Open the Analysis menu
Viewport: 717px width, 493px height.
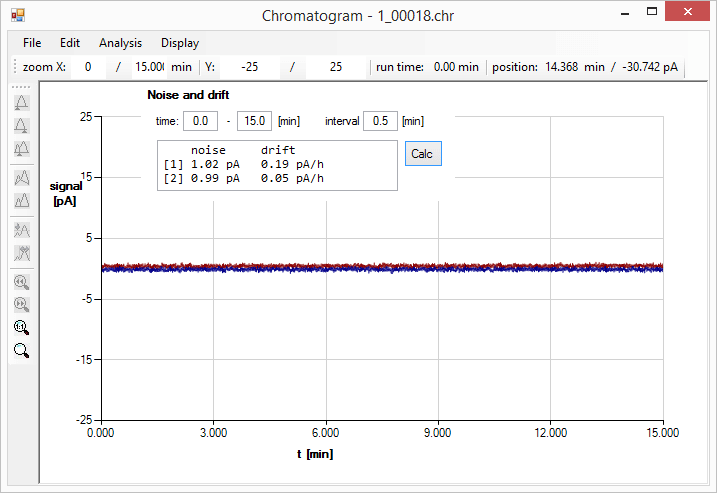[120, 43]
